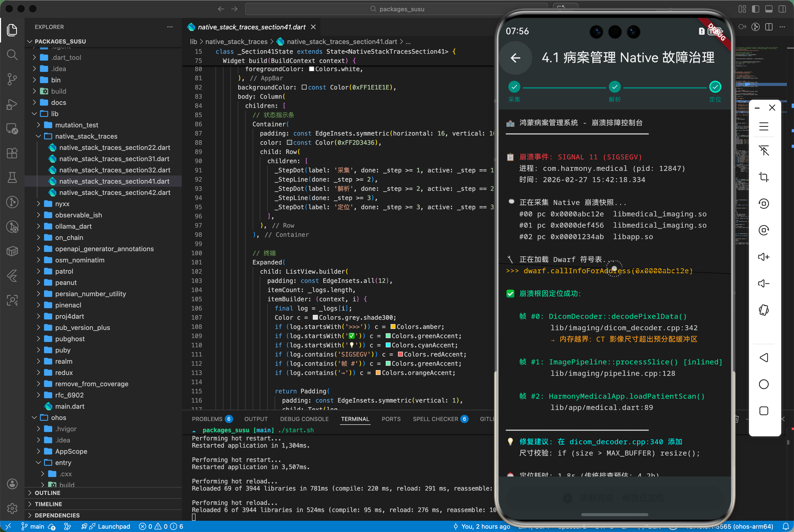Expand the OUTLINE section
The height and width of the screenshot is (532, 794).
(x=48, y=493)
